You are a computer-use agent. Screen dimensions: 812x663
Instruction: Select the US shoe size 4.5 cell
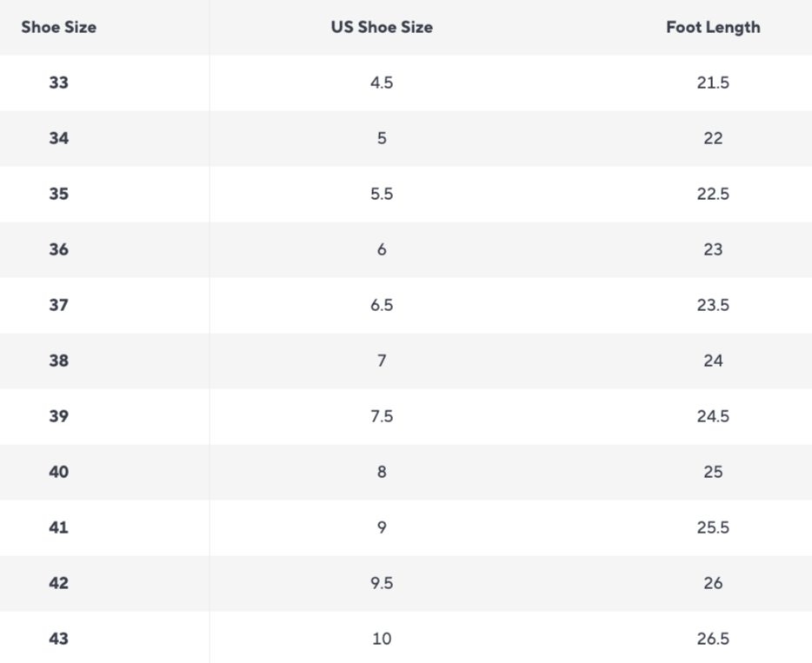381,83
